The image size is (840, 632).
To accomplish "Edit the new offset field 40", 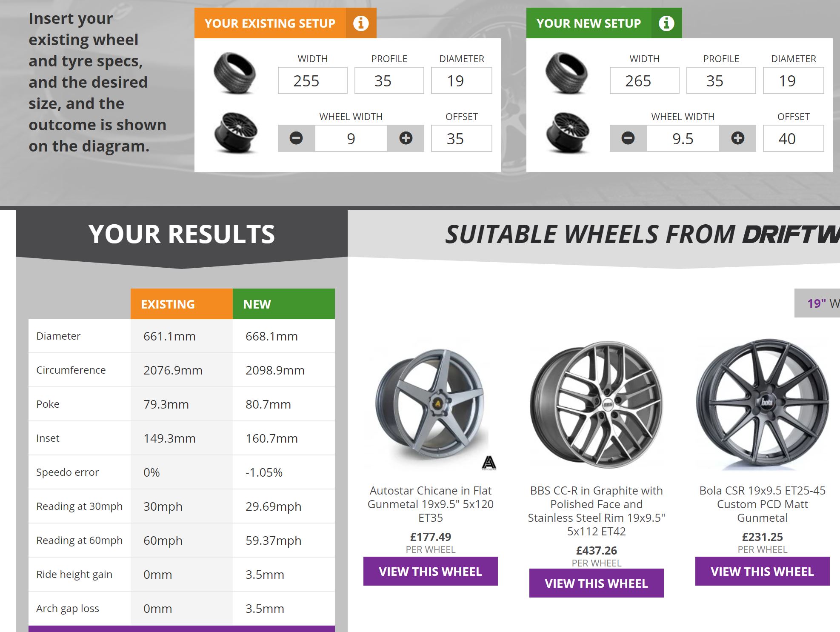I will [793, 139].
